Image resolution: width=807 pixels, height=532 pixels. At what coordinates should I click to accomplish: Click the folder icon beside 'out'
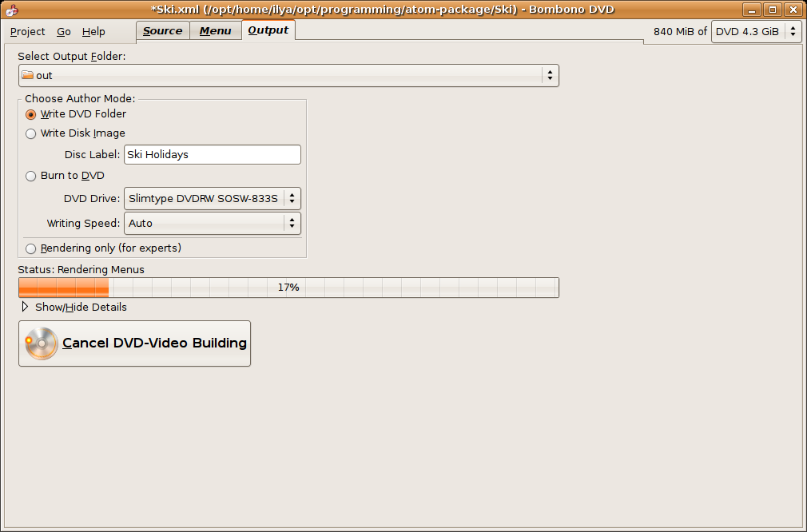[x=28, y=75]
